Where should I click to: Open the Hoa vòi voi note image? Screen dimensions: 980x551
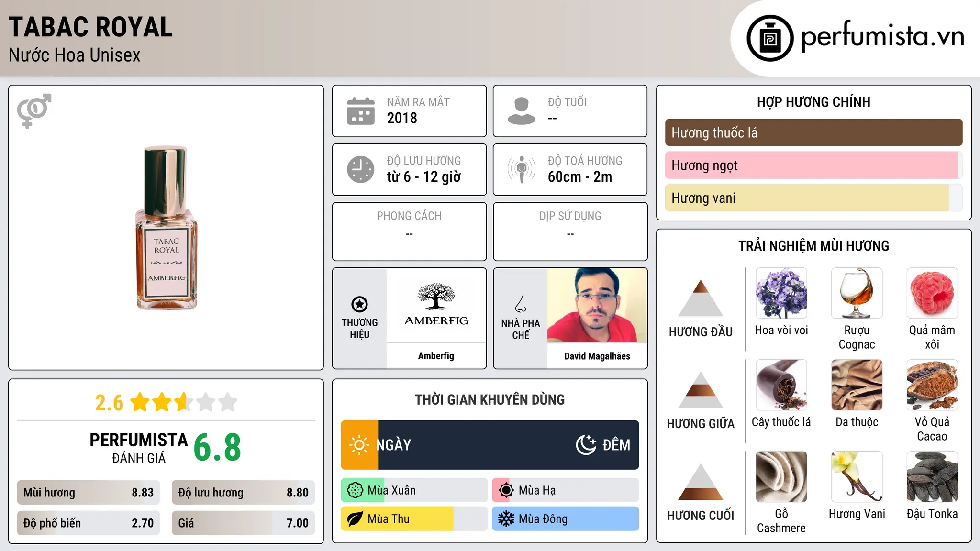point(781,293)
